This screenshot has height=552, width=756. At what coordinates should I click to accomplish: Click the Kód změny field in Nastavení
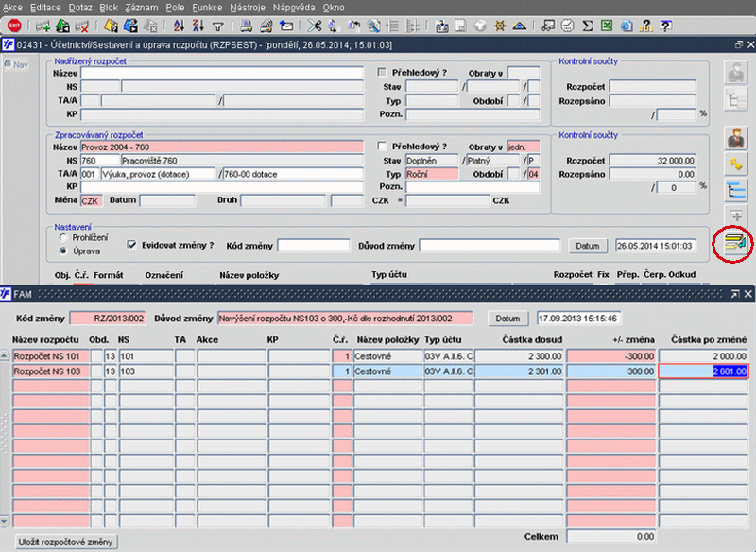[x=314, y=246]
